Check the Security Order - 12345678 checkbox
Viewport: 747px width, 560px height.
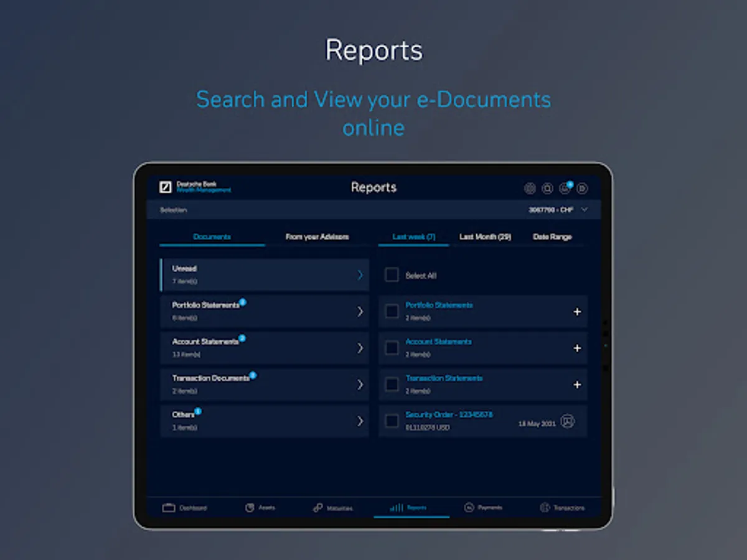392,421
